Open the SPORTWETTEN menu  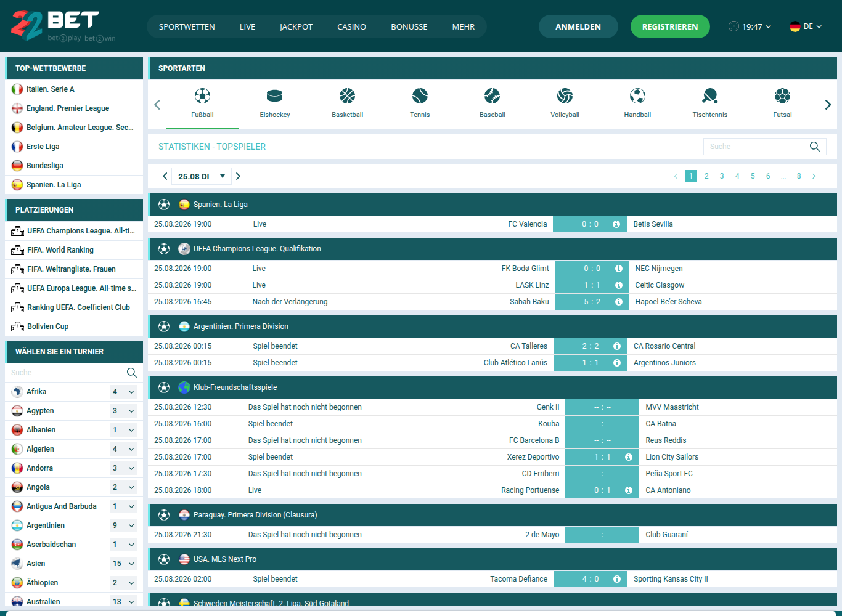(187, 26)
